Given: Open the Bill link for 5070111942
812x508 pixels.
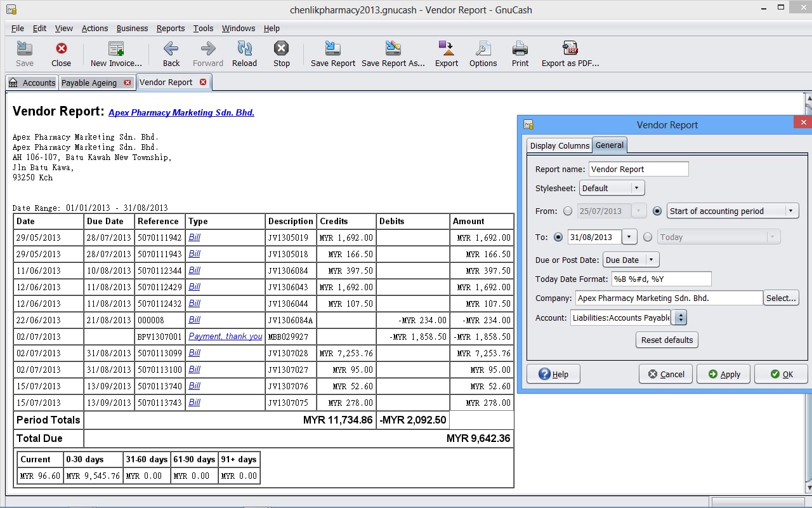Looking at the screenshot, I should [194, 237].
